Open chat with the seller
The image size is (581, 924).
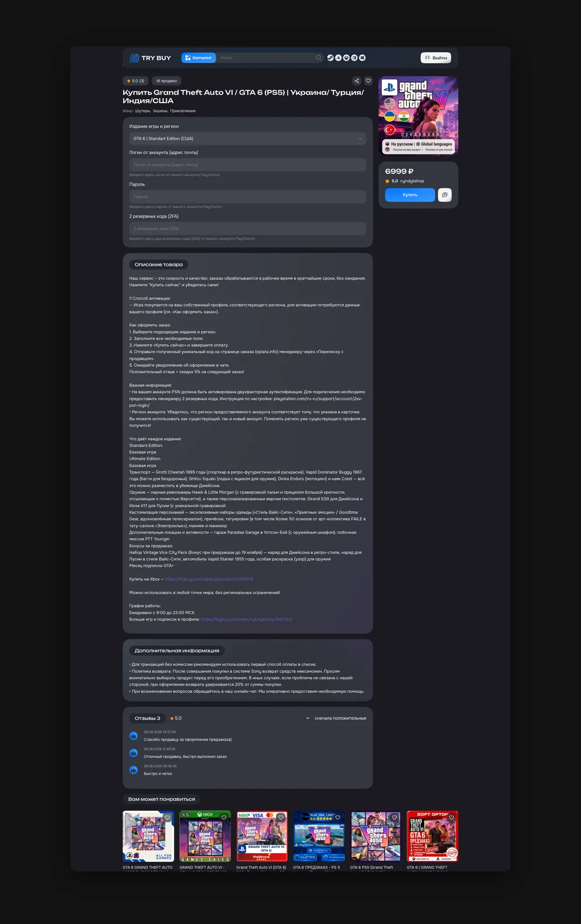444,195
